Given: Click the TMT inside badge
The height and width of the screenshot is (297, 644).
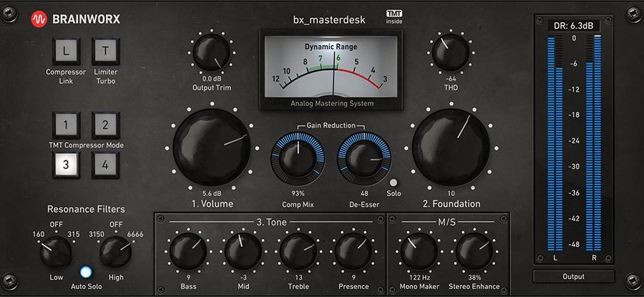Looking at the screenshot, I should point(394,17).
